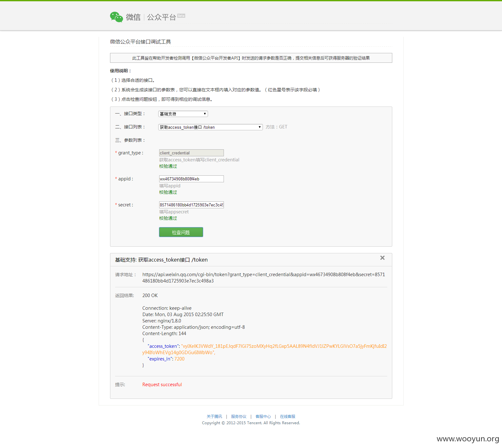Viewport: 502px width, 448px height.
Task: Click 校验通过 under the grant_type field
Action: [x=168, y=166]
